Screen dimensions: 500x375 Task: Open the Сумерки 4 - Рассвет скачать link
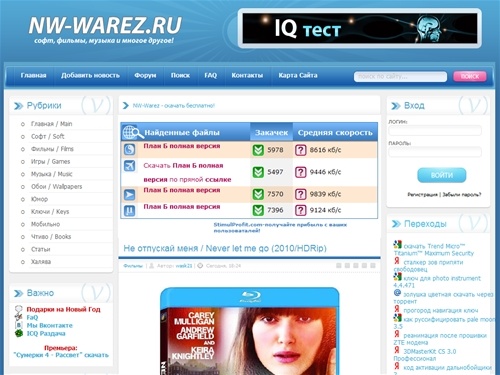coord(61,355)
